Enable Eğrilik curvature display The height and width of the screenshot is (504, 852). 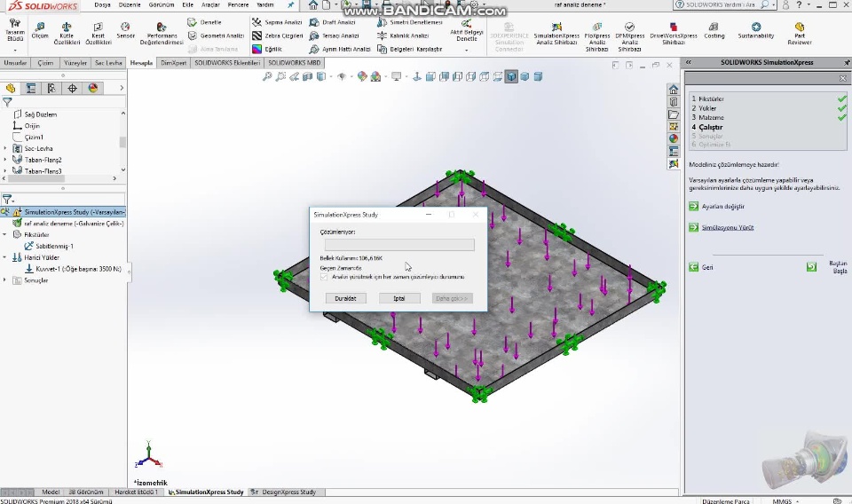[267, 49]
